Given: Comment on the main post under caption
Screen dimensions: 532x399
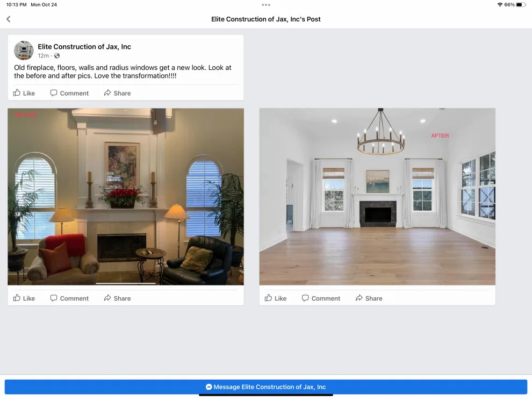Looking at the screenshot, I should (69, 93).
